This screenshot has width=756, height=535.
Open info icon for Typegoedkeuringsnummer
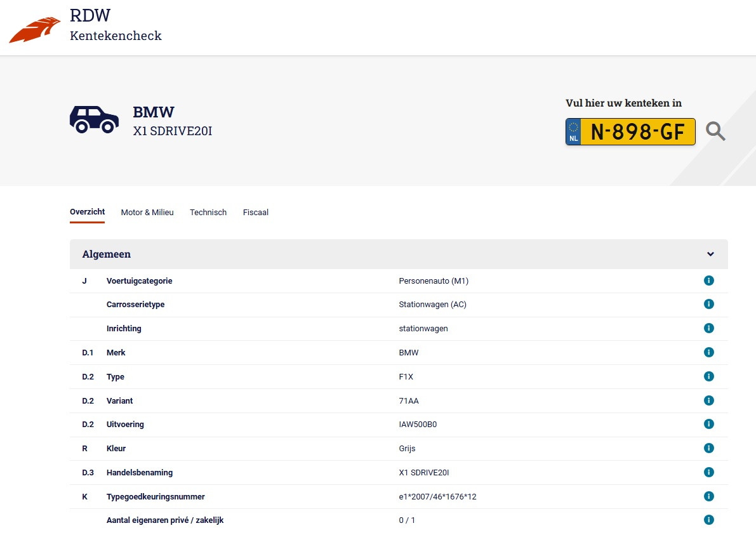(x=709, y=496)
